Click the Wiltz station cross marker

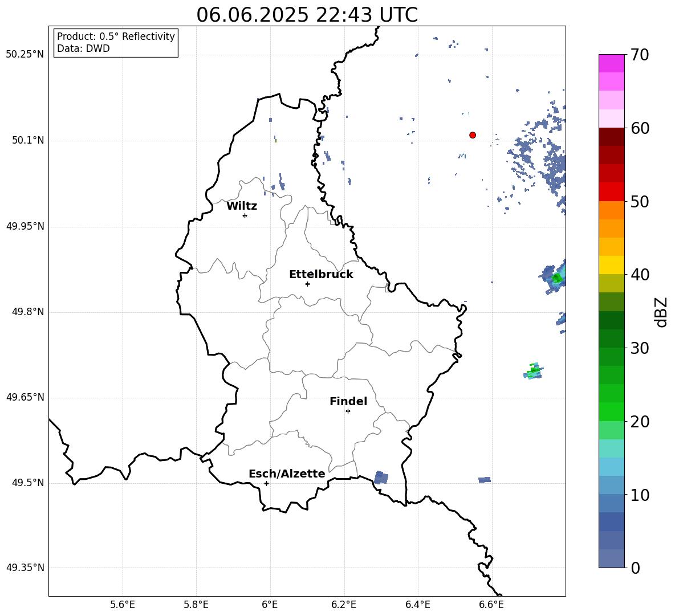(x=245, y=215)
